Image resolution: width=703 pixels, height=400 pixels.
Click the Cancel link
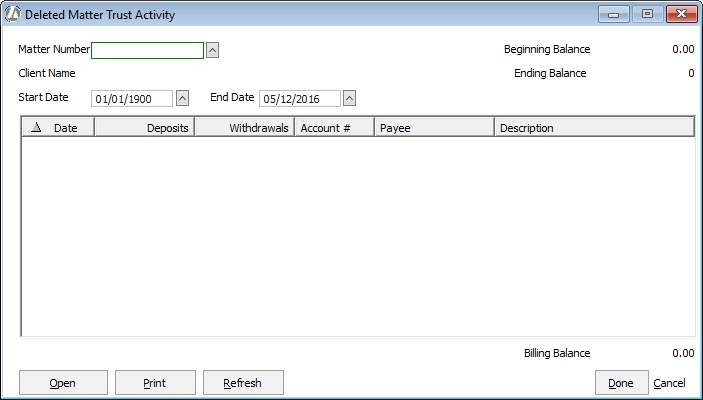click(669, 383)
